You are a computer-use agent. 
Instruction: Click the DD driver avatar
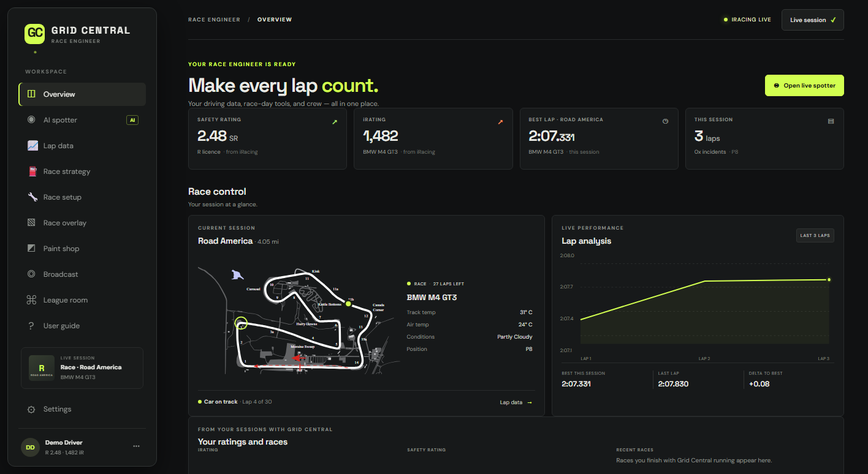(30, 447)
